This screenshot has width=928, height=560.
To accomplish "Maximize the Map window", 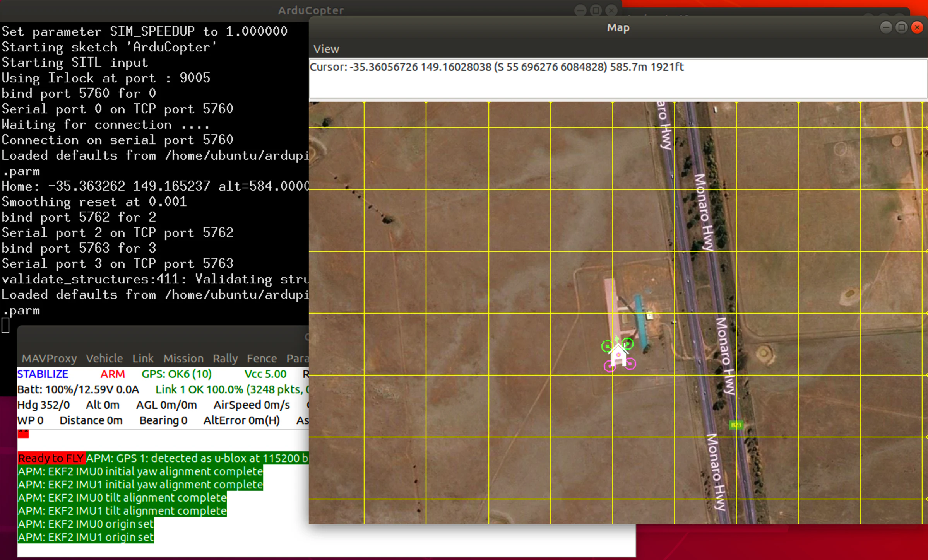I will point(901,27).
